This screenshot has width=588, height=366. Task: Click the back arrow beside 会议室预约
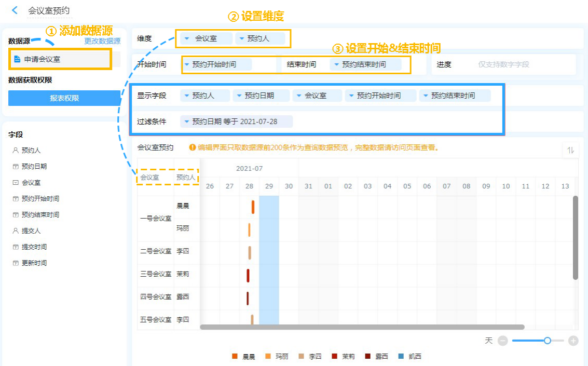click(x=15, y=10)
